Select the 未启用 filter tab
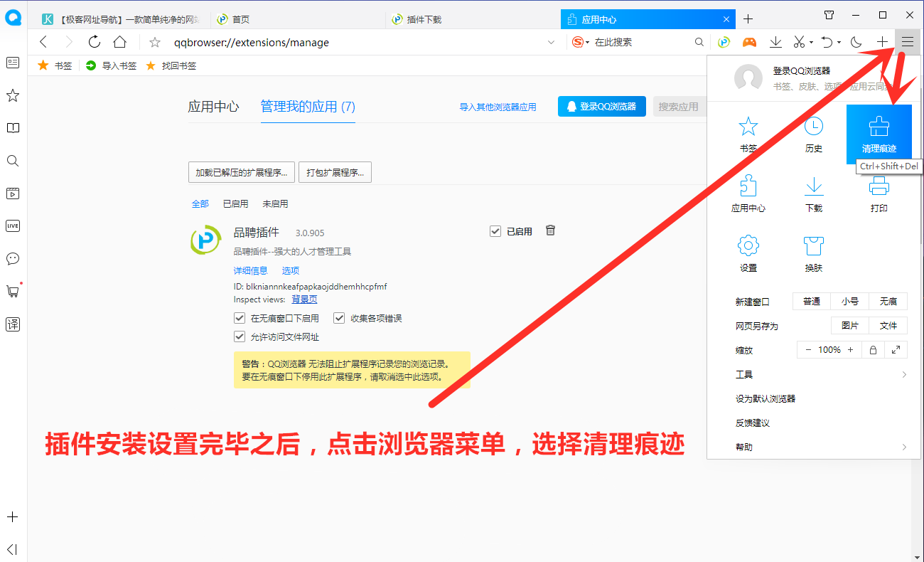 point(275,203)
